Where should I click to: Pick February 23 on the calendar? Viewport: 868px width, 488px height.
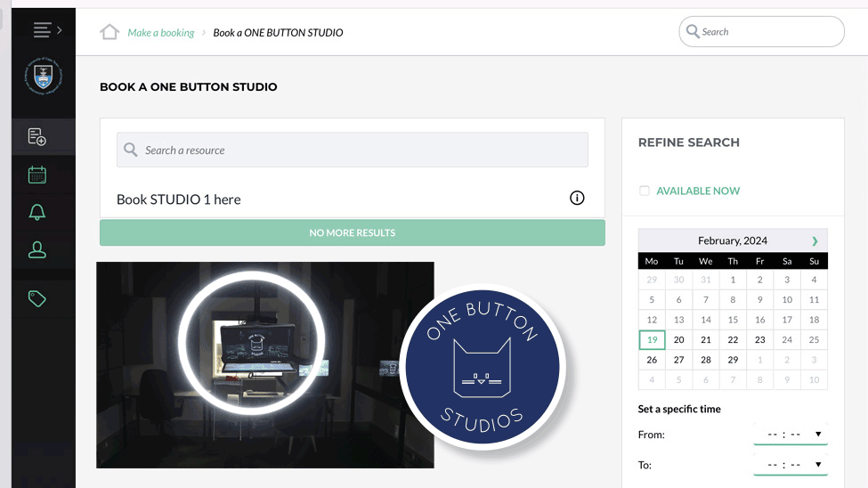point(759,340)
